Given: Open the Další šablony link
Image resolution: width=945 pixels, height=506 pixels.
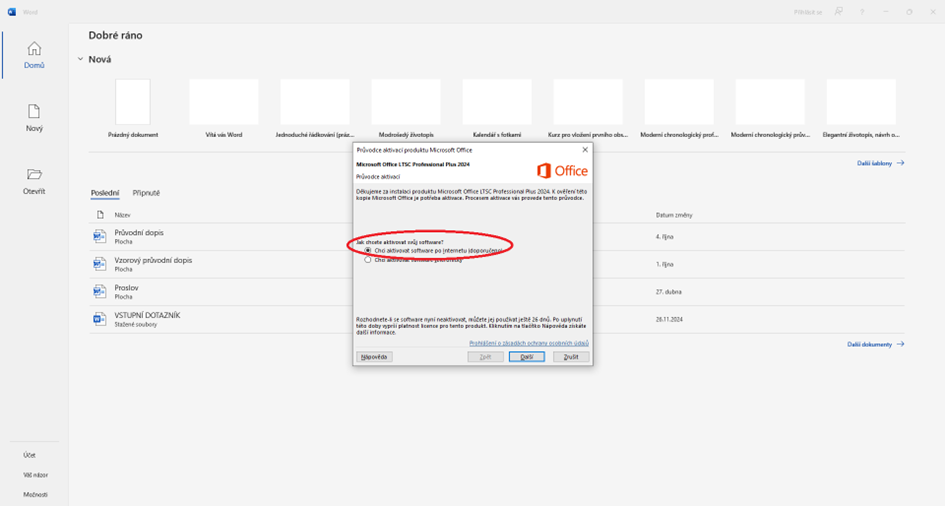Looking at the screenshot, I should click(x=880, y=163).
